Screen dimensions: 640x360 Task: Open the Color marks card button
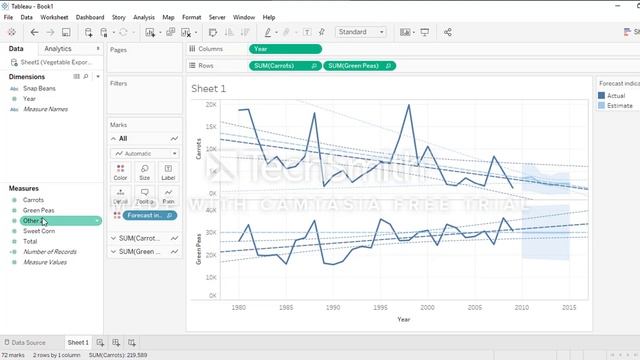pyautogui.click(x=120, y=172)
